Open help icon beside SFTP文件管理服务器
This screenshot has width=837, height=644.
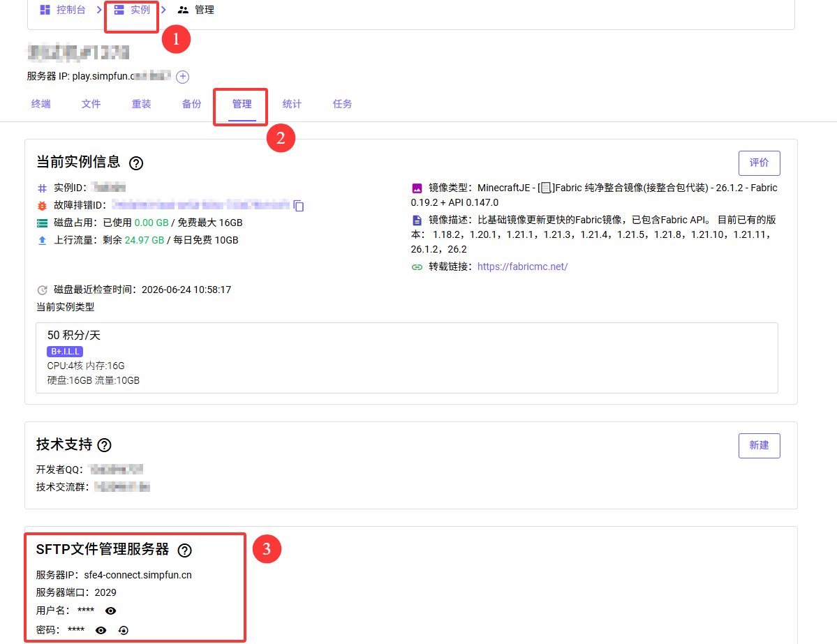pyautogui.click(x=185, y=551)
